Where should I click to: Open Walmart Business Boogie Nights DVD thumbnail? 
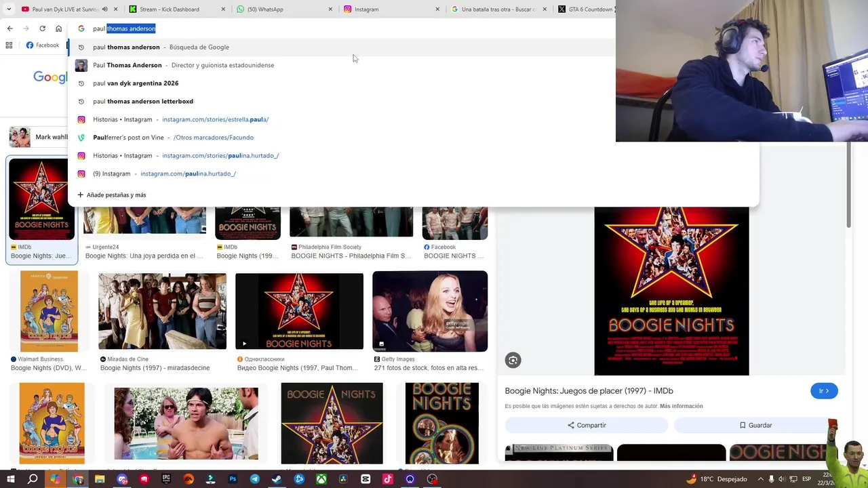click(x=49, y=311)
